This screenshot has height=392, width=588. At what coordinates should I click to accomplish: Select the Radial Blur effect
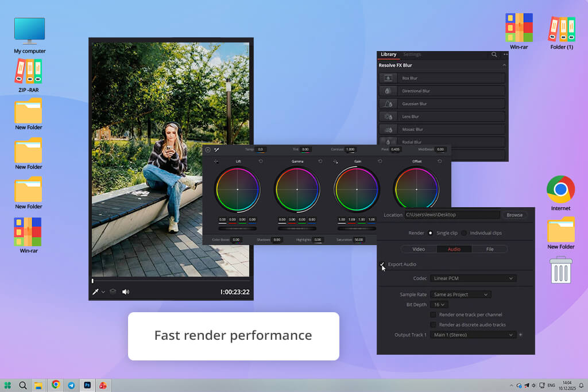point(442,141)
